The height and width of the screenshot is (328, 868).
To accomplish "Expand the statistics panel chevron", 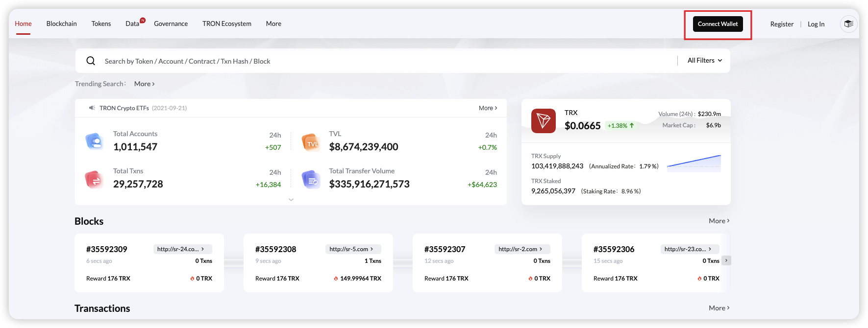I will [291, 200].
